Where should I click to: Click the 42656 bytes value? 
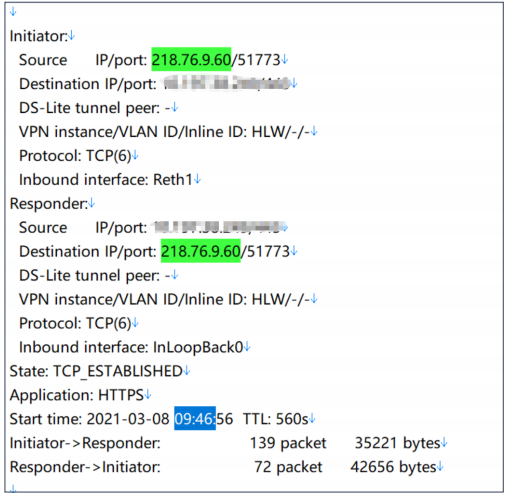[x=393, y=467]
